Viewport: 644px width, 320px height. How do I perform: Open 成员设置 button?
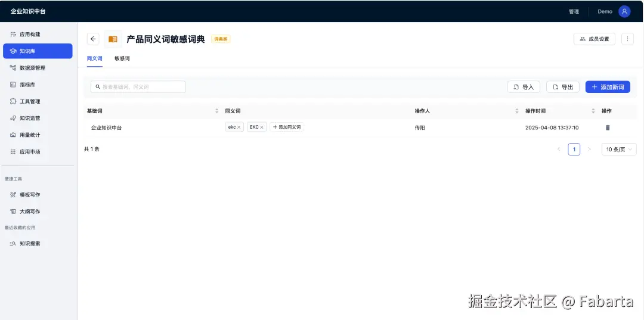tap(595, 39)
